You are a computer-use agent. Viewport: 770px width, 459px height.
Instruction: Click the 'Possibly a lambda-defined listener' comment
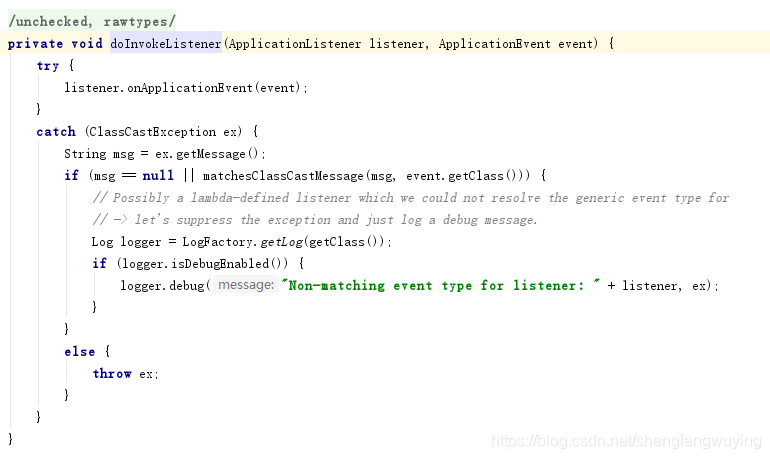click(x=411, y=198)
